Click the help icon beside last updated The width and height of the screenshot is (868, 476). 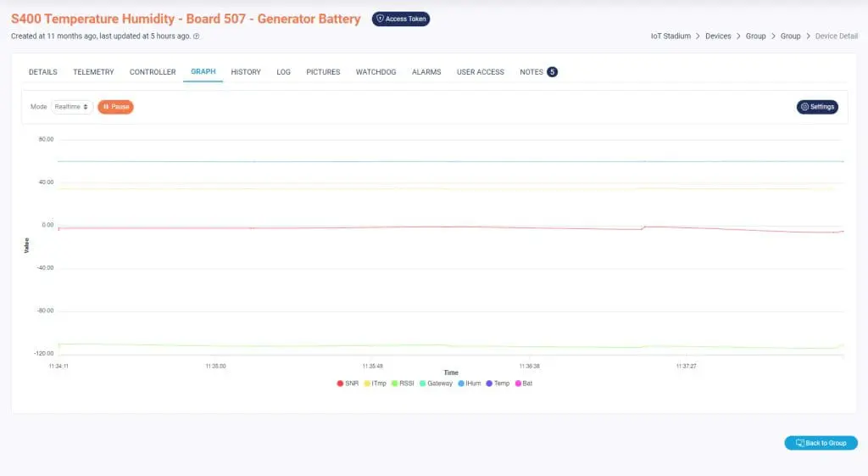(x=197, y=36)
